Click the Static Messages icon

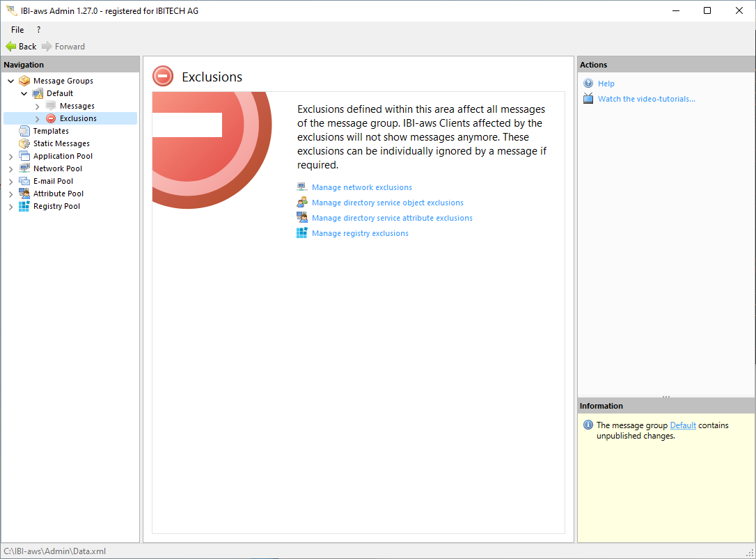pyautogui.click(x=24, y=143)
